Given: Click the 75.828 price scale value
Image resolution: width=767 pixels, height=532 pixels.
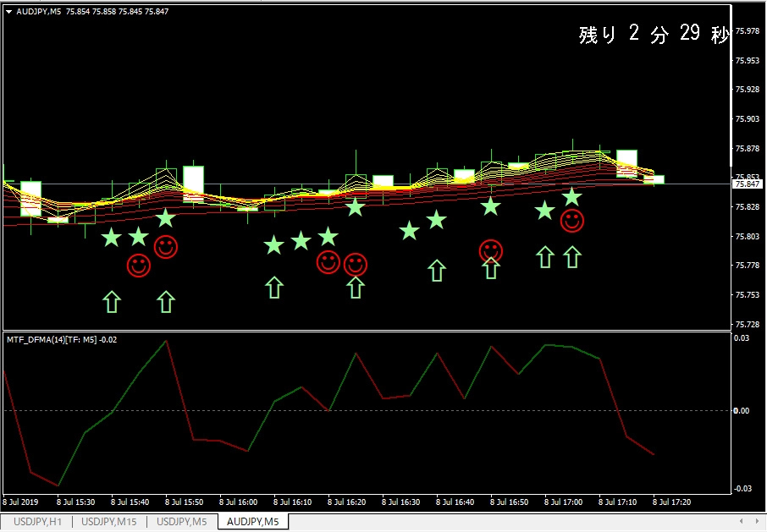Looking at the screenshot, I should tap(747, 207).
